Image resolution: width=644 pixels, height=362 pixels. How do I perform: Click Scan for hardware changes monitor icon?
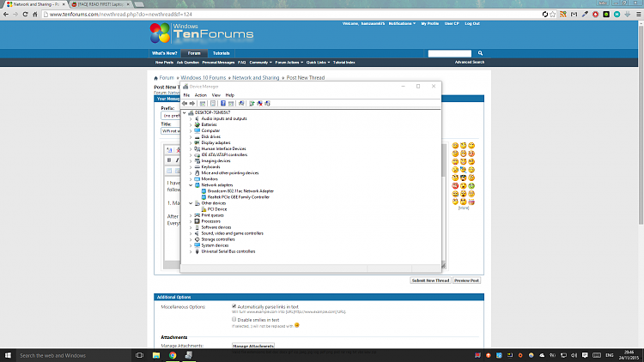(x=241, y=104)
